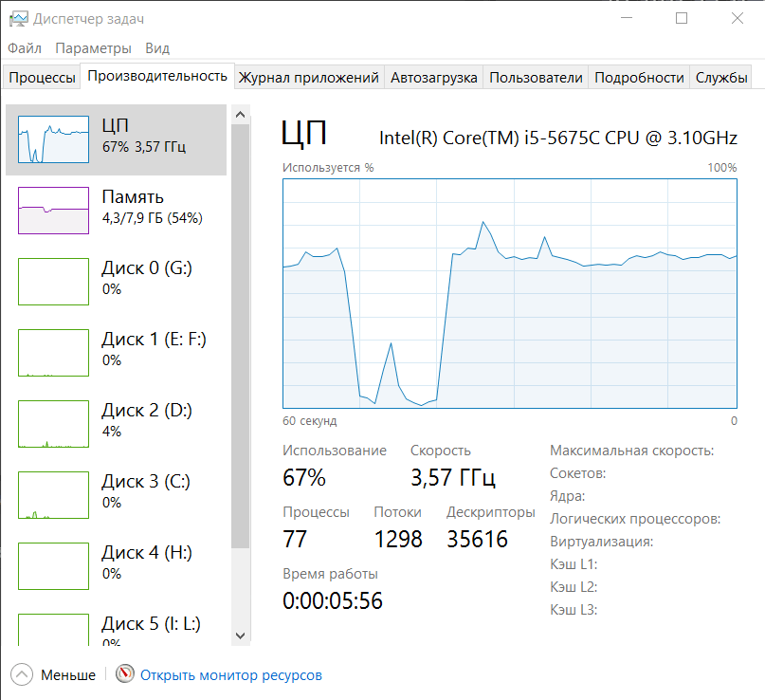Open Диск 1 (E: F:) performance graph
This screenshot has width=765, height=700.
click(54, 353)
